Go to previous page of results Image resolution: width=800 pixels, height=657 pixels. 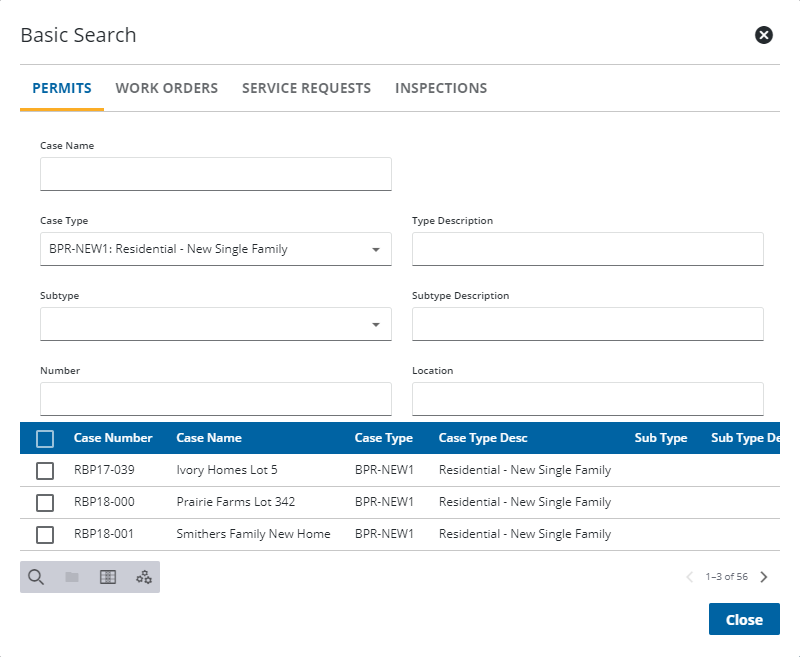[x=689, y=577]
